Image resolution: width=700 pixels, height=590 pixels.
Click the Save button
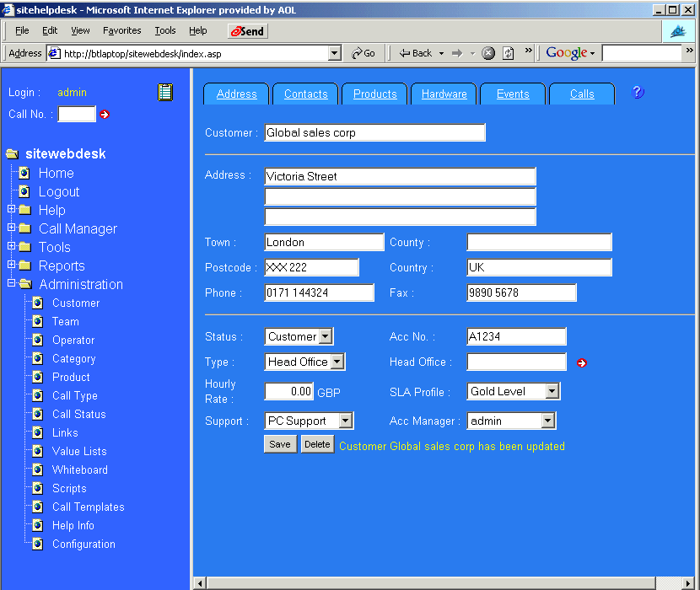280,444
